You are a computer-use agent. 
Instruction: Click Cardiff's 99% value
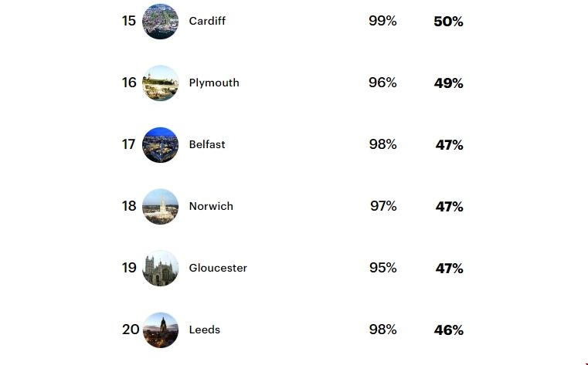click(x=382, y=21)
